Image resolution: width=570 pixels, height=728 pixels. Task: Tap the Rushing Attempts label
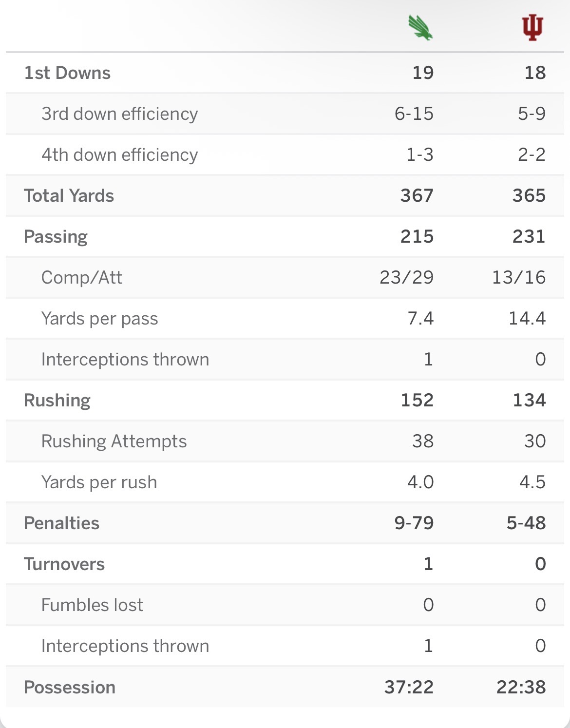114,442
